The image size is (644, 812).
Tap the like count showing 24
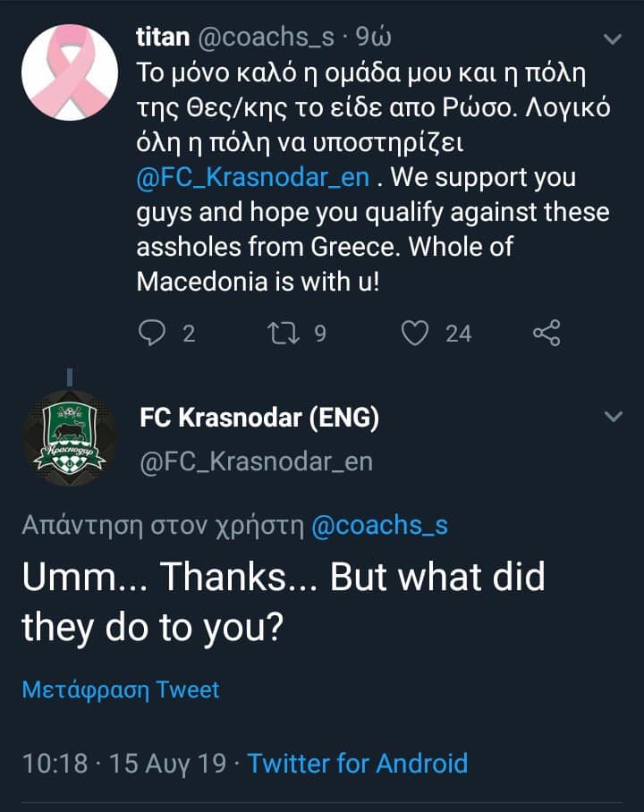(458, 334)
